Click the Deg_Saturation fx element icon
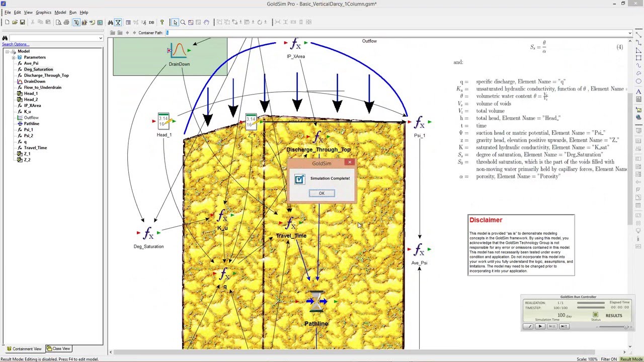Image resolution: width=644 pixels, height=362 pixels. (x=148, y=233)
